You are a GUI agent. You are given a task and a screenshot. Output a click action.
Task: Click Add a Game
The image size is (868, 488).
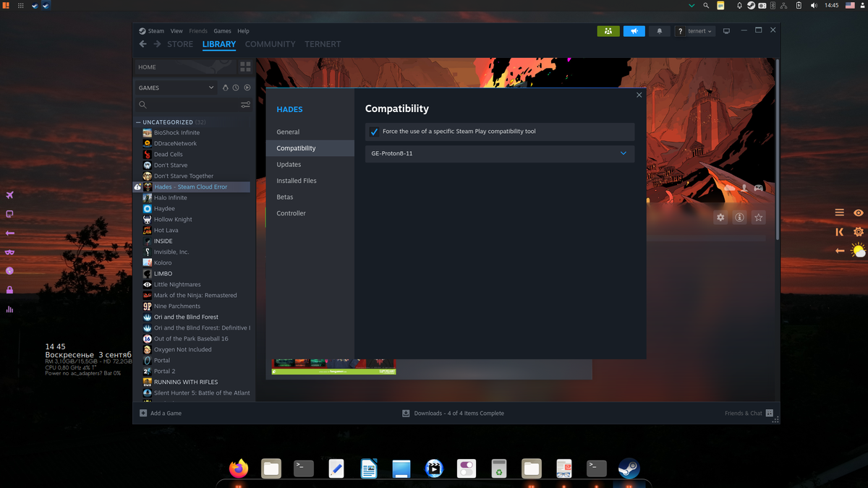pos(161,413)
